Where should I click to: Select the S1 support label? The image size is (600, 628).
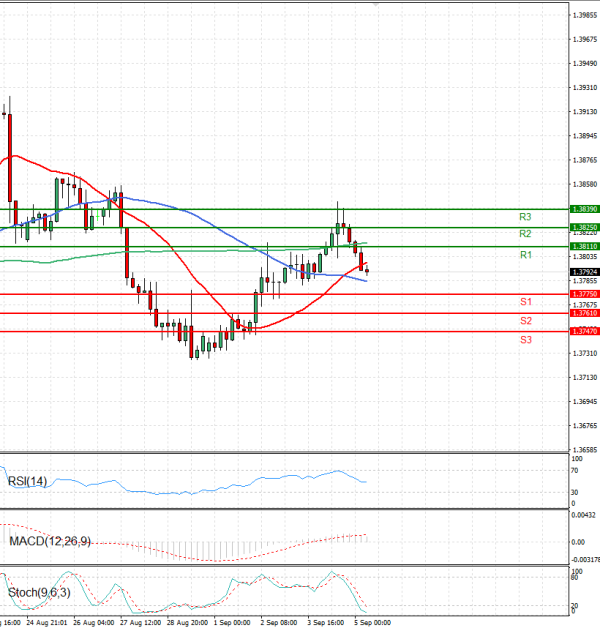[524, 302]
